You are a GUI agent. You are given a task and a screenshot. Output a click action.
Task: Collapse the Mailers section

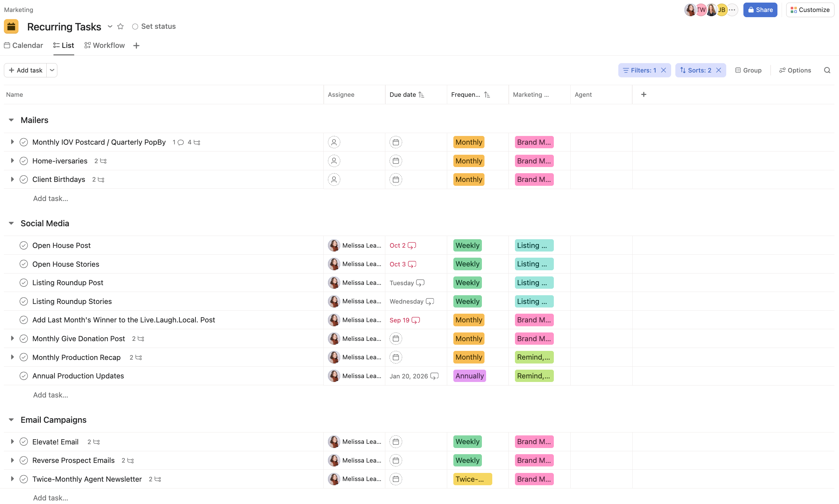pos(11,119)
